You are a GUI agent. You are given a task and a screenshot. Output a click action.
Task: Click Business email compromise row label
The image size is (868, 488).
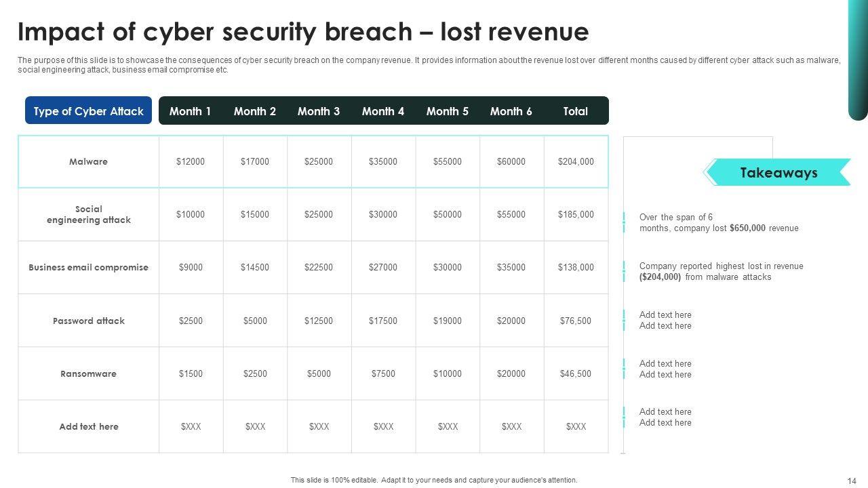pos(88,268)
